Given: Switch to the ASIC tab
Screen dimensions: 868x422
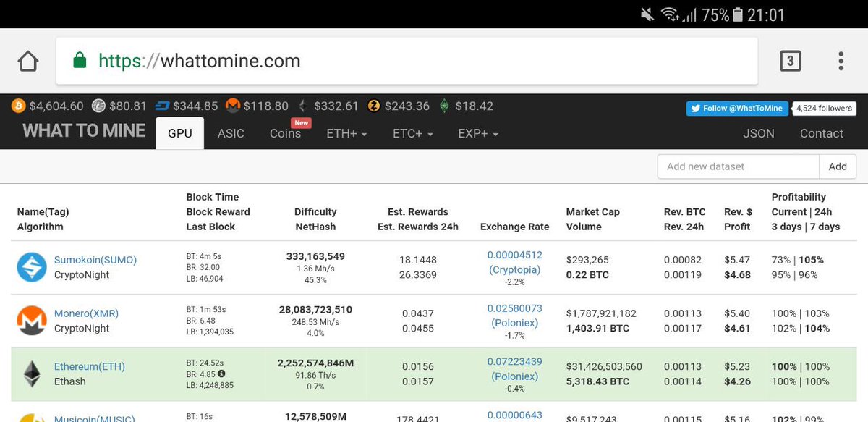Looking at the screenshot, I should (x=231, y=133).
